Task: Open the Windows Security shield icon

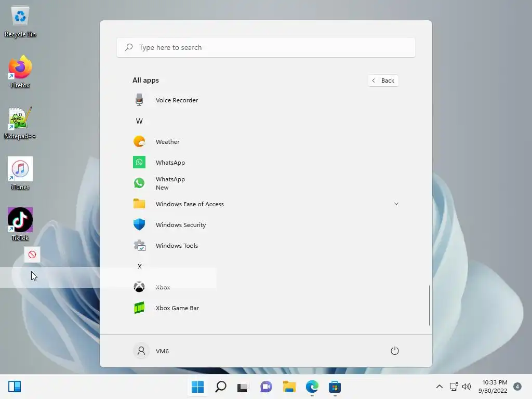Action: pyautogui.click(x=139, y=224)
